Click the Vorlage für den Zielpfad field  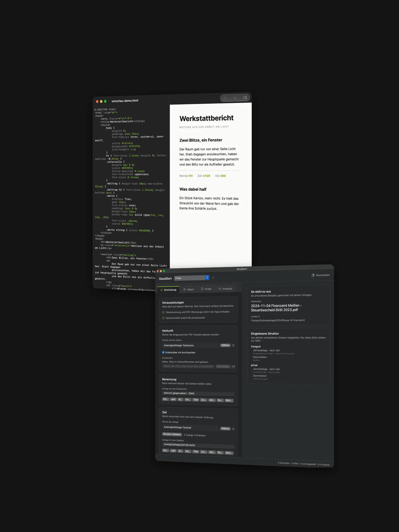tap(198, 445)
